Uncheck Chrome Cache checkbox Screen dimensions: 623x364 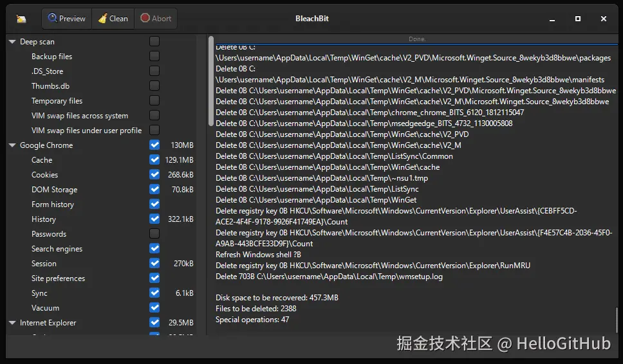click(x=154, y=159)
